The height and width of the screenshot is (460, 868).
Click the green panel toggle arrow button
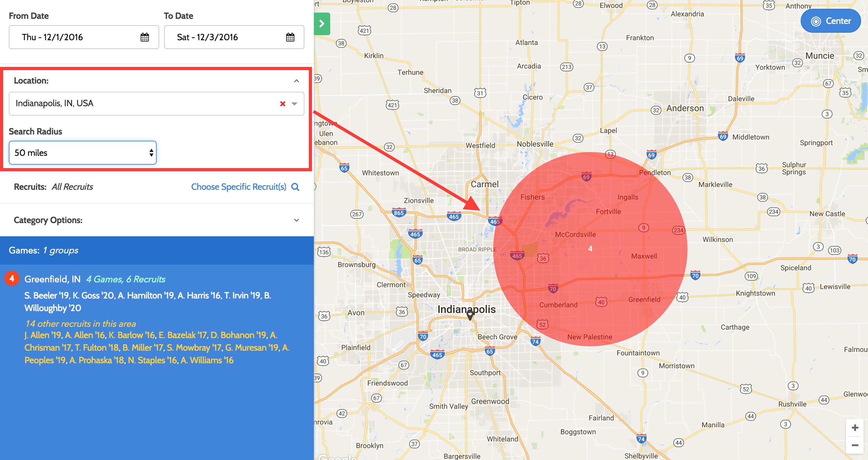click(x=322, y=24)
